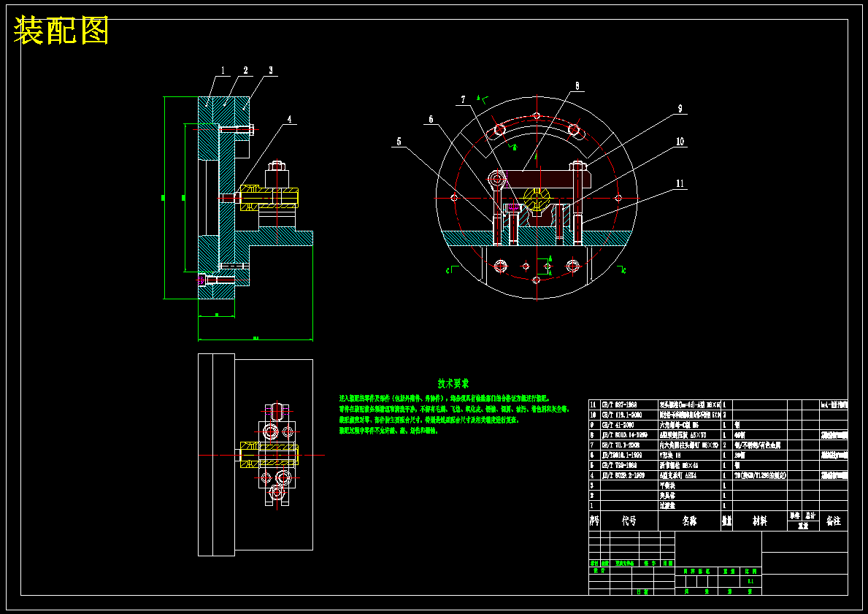Image resolution: width=868 pixels, height=614 pixels.
Task: Click the 签字 title block cell
Action: coord(650,563)
